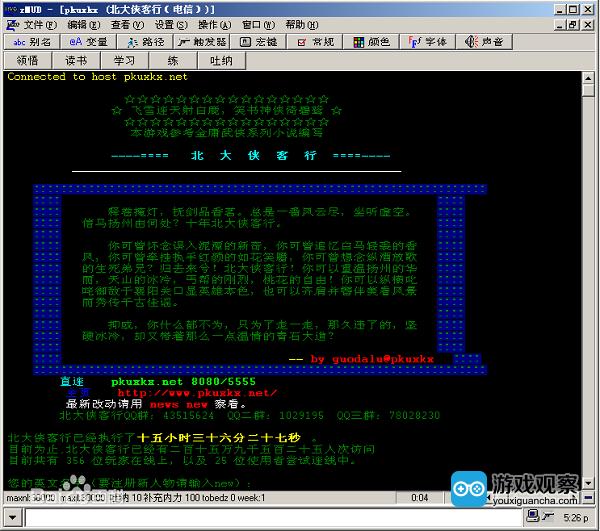Click the 'by guodalu@pkuxkx' signature text
Viewport: 600px width, 531px height.
[372, 359]
